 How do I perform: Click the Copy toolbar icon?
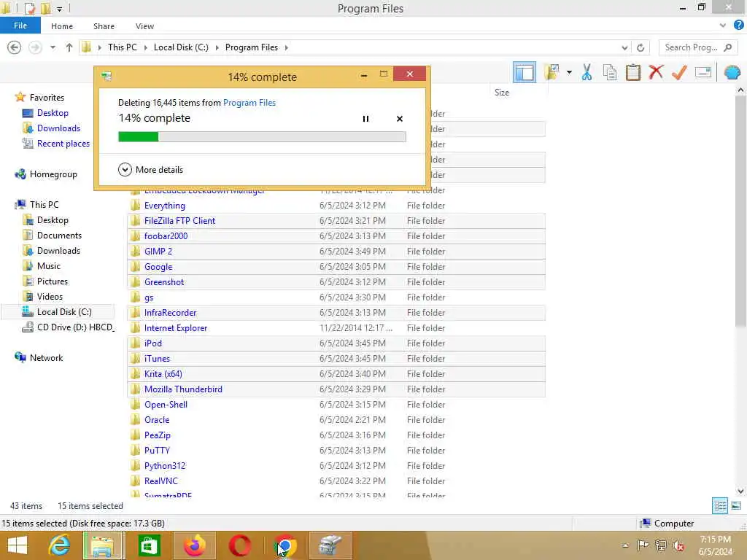[x=610, y=73]
